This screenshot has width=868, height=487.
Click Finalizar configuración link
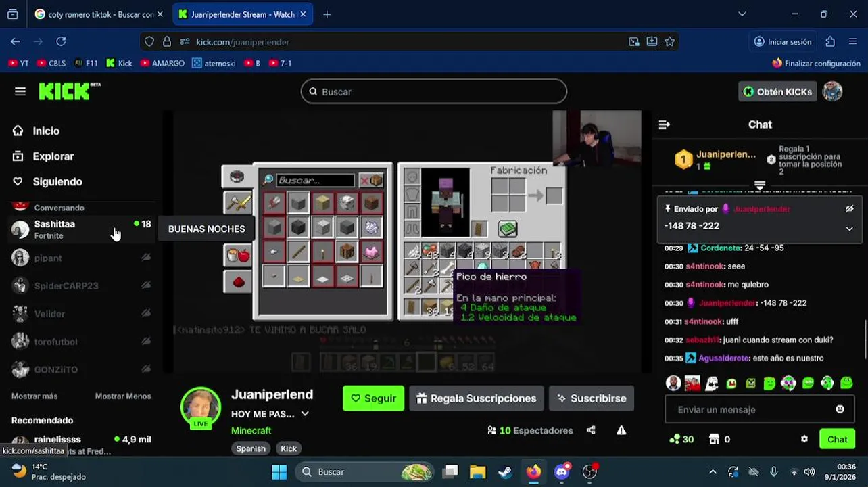[x=817, y=63]
